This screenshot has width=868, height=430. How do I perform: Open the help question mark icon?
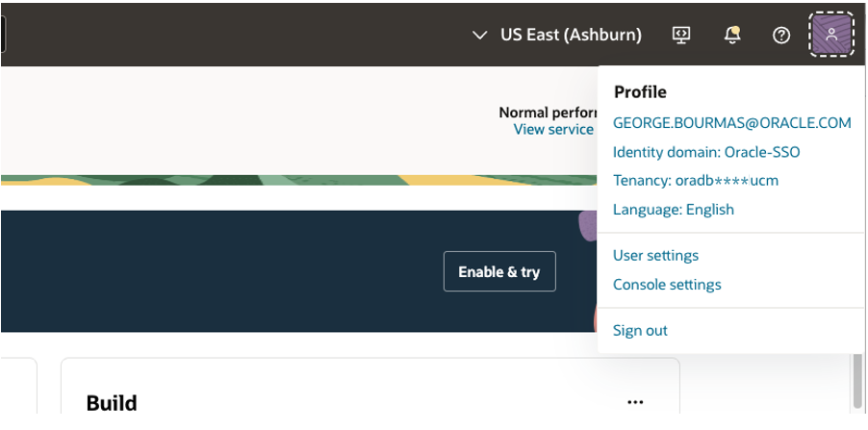click(x=781, y=36)
